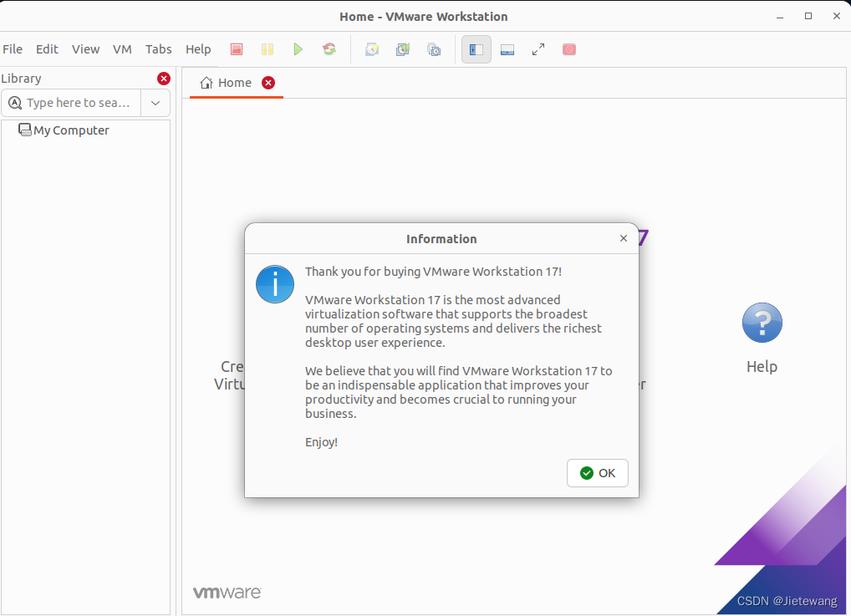Open the search filter dropdown arrow
851x616 pixels.
pyautogui.click(x=155, y=102)
